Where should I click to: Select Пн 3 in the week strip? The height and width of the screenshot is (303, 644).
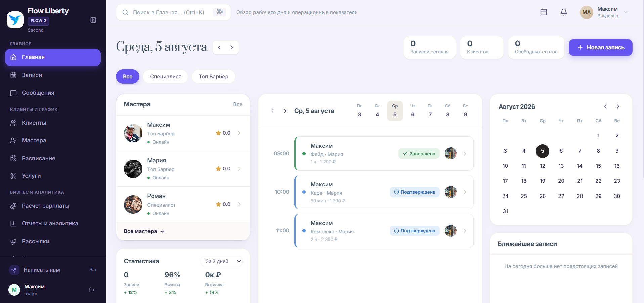tap(360, 111)
